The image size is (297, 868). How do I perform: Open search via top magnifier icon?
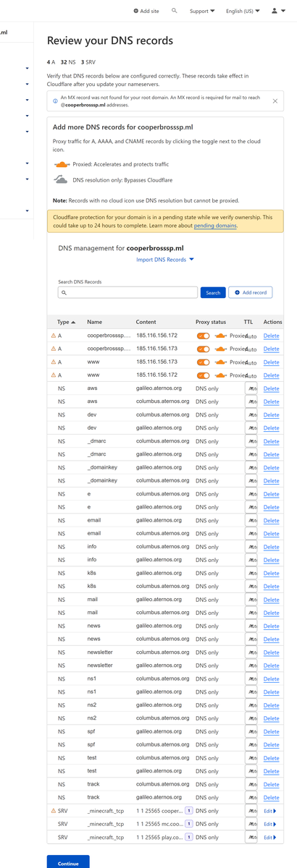point(174,11)
